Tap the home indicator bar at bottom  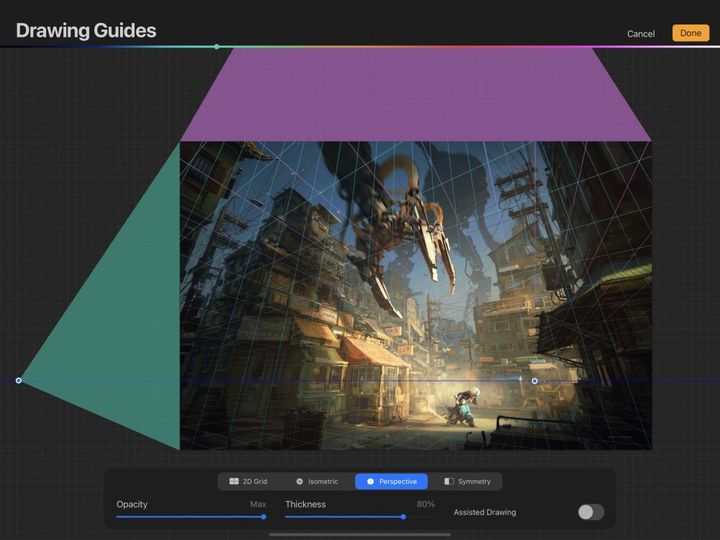click(359, 534)
